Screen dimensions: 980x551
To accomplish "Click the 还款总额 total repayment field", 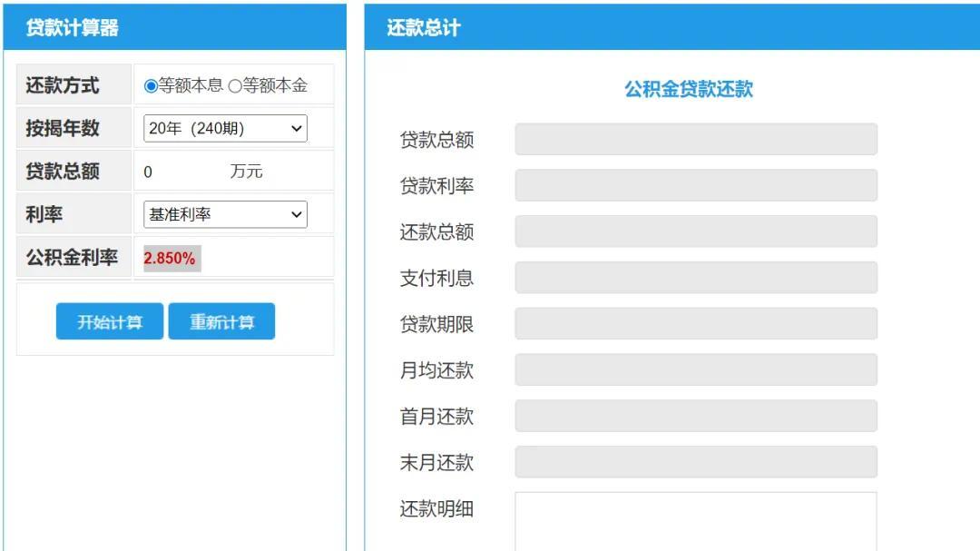I will click(x=695, y=231).
